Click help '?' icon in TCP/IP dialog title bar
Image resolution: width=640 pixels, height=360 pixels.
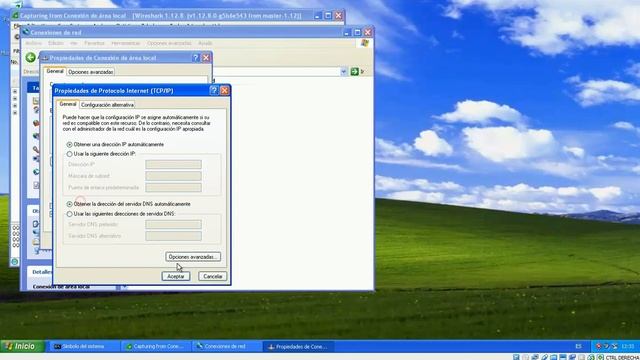point(214,91)
